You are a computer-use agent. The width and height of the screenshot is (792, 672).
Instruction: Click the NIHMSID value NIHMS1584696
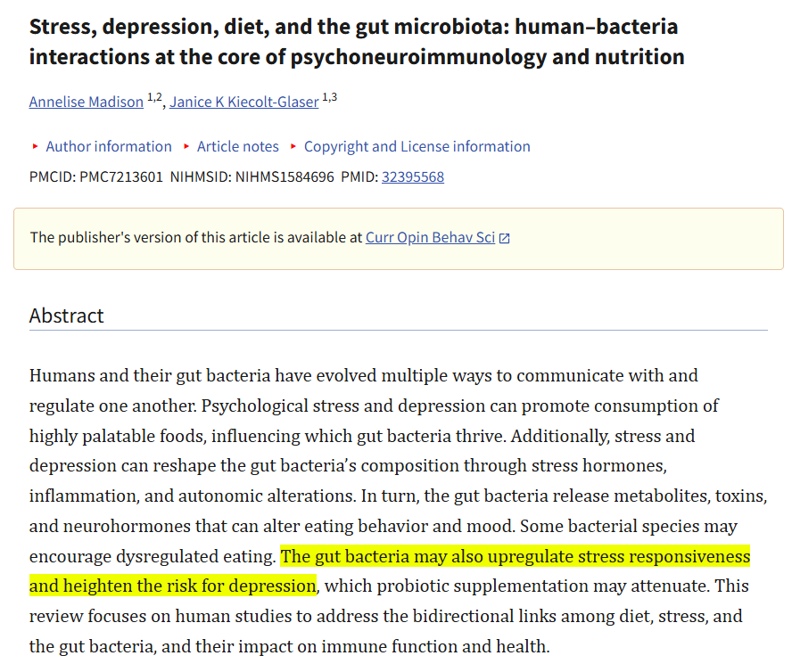click(x=285, y=176)
